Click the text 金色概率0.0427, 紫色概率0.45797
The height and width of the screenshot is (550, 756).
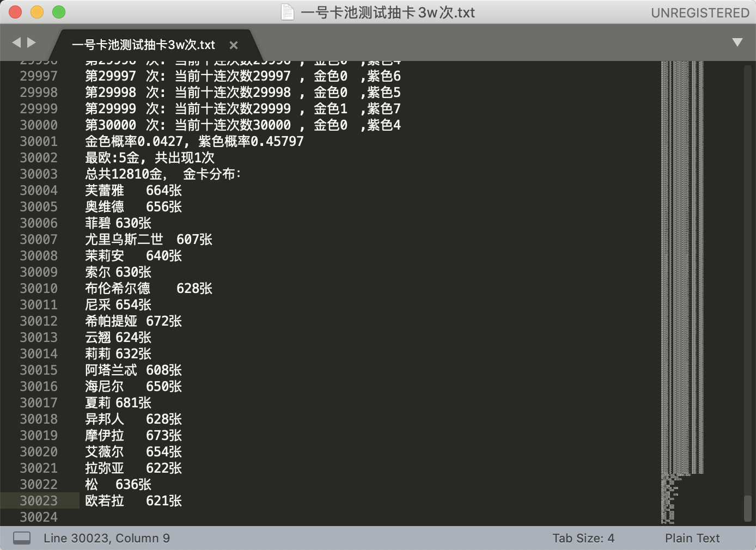coord(194,142)
